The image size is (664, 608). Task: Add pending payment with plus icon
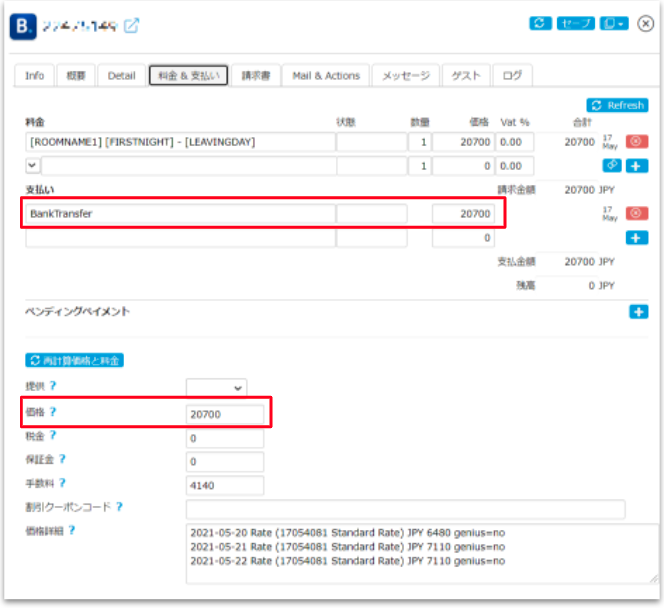(x=638, y=312)
